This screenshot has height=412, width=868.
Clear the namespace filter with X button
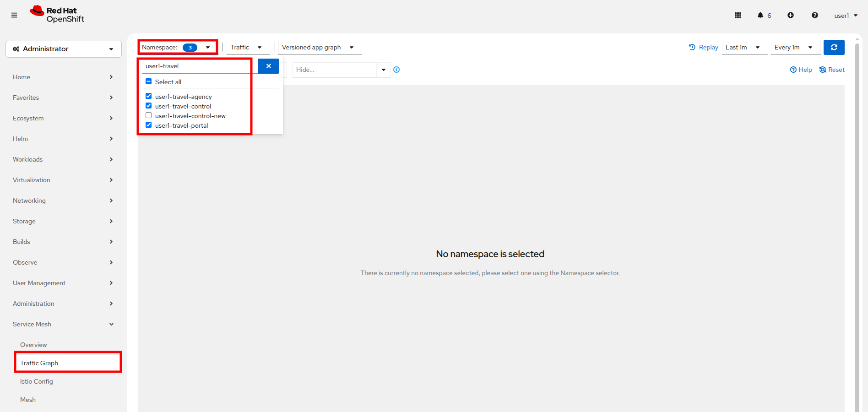pos(269,66)
